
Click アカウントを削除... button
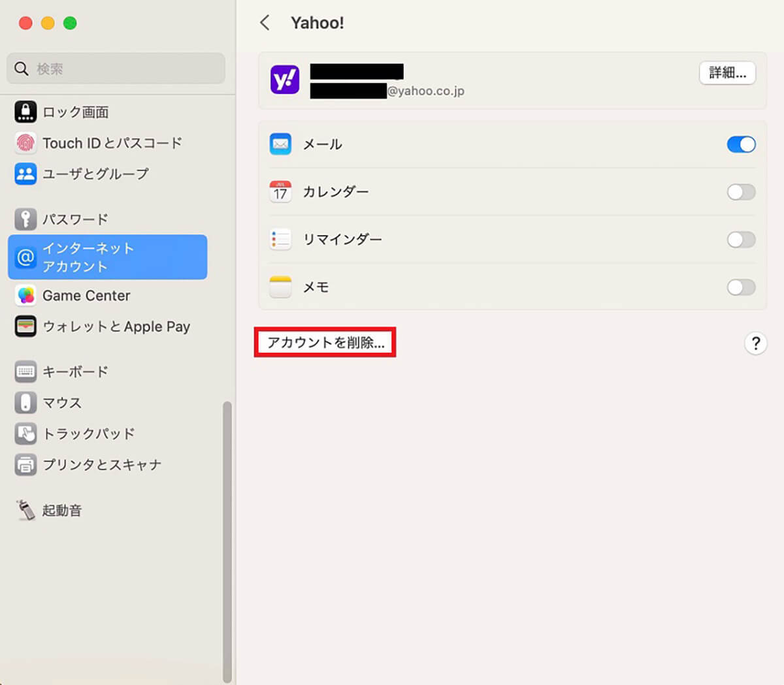point(325,343)
